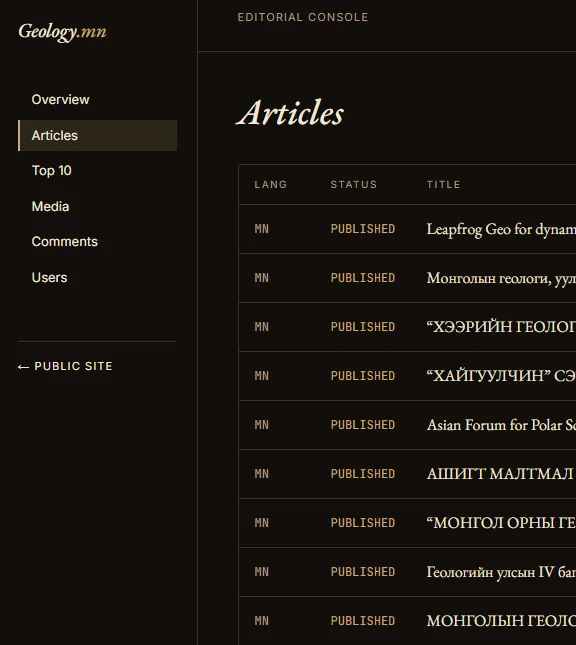Open the Overview section
576x645 pixels.
pos(60,100)
